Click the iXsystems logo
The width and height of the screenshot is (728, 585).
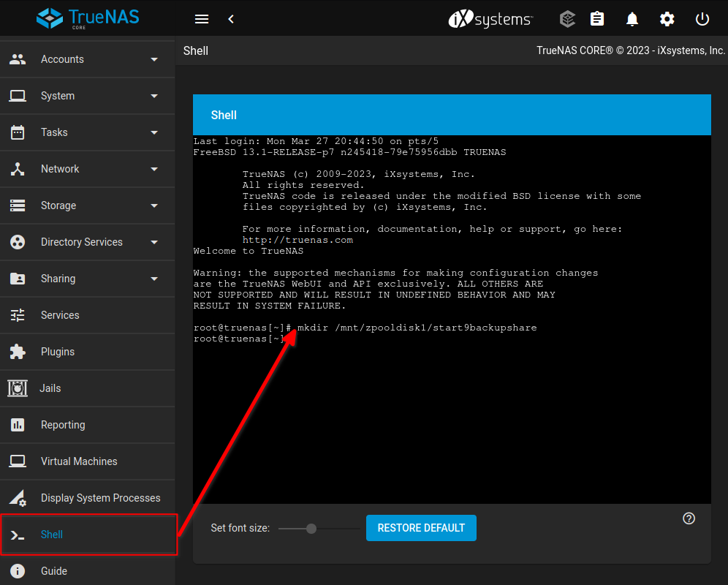tap(490, 19)
